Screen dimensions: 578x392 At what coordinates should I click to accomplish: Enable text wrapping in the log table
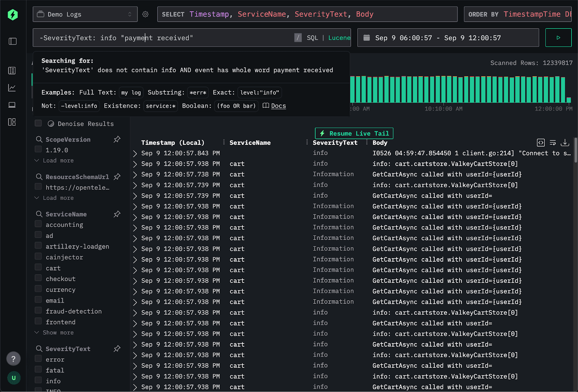coord(553,143)
